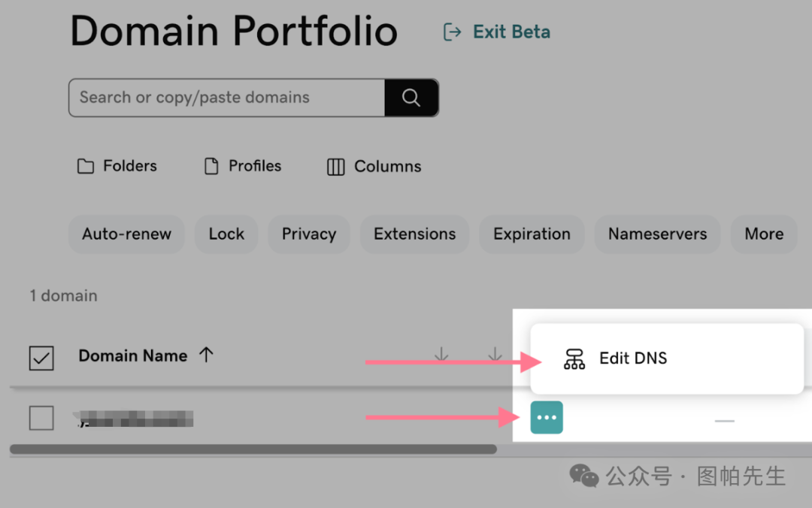The image size is (812, 508).
Task: Open the Nameservers filter dropdown
Action: [657, 234]
